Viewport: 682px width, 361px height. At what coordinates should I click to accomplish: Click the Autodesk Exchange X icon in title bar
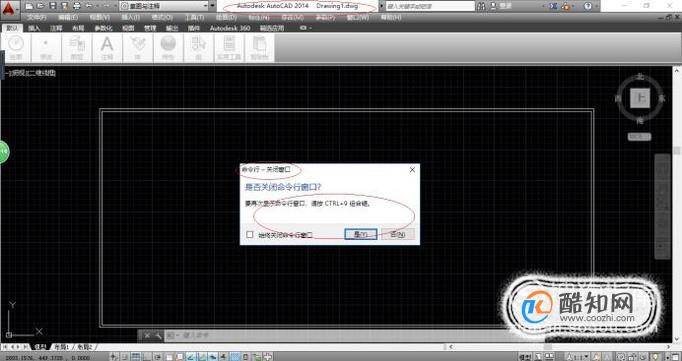point(553,6)
